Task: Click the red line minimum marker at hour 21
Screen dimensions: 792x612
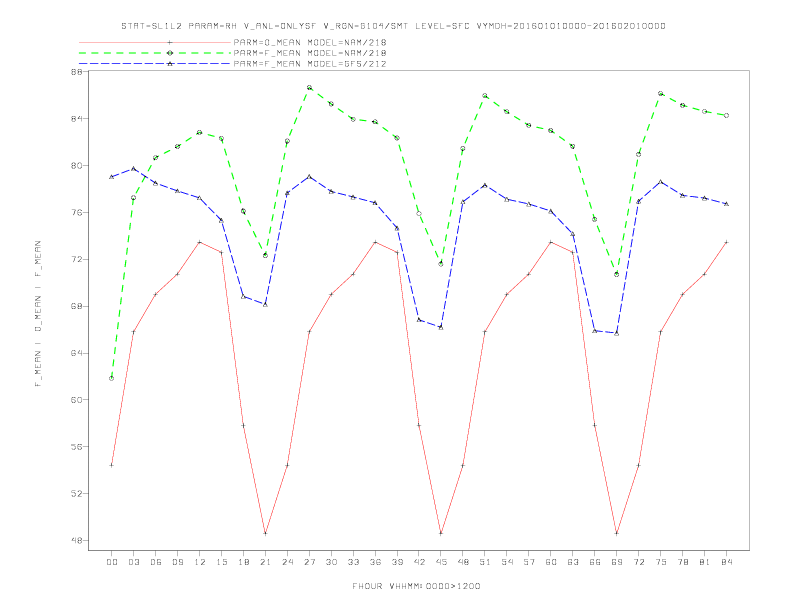Action: pyautogui.click(x=265, y=533)
